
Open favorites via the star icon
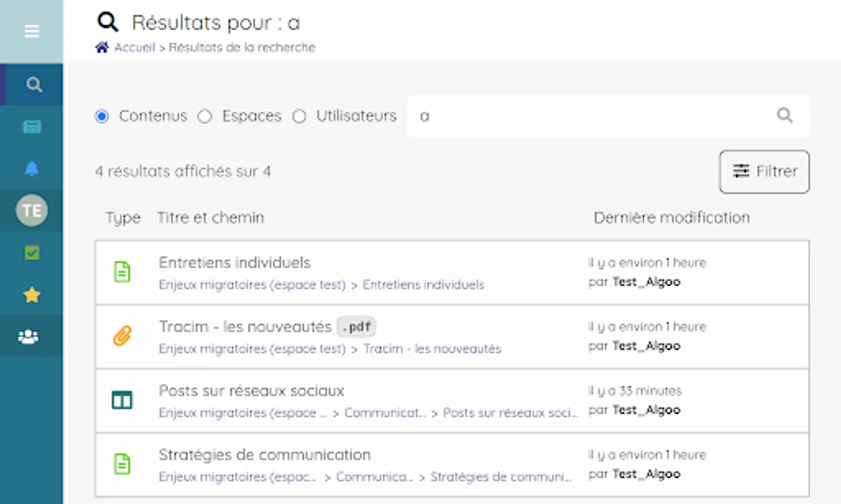32,295
